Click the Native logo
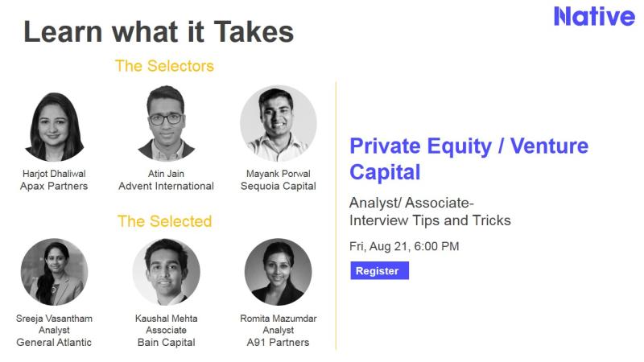 tap(594, 16)
